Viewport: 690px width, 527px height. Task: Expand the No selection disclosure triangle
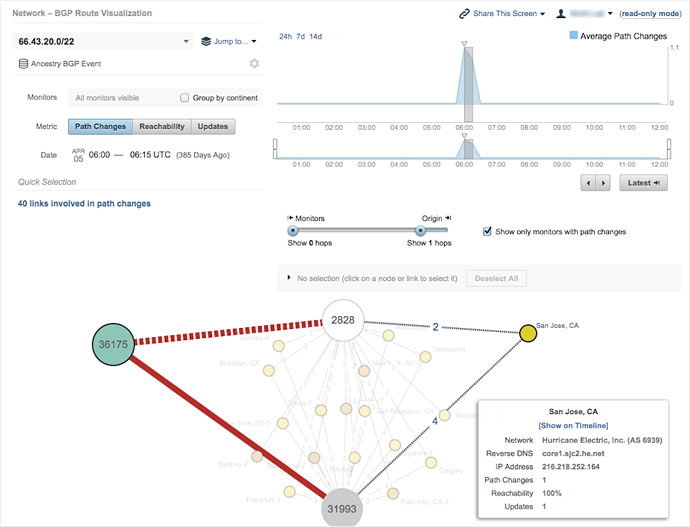(x=290, y=278)
